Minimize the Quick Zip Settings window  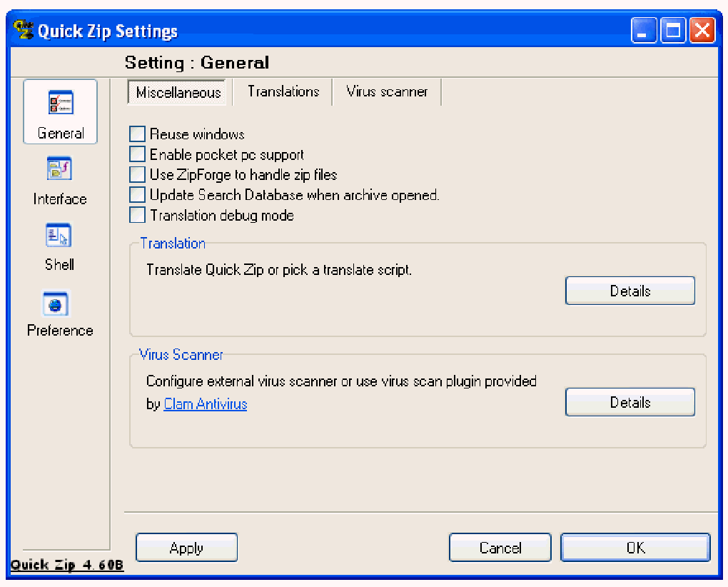[644, 30]
